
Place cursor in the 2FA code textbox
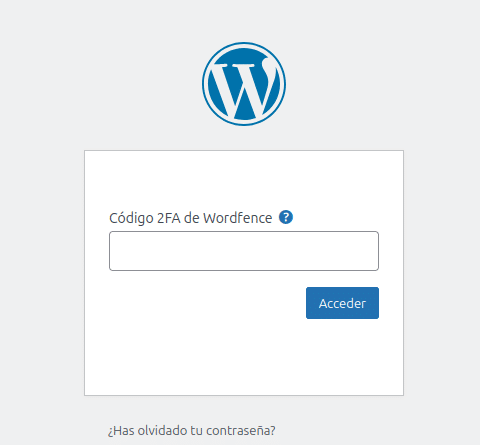click(x=244, y=251)
